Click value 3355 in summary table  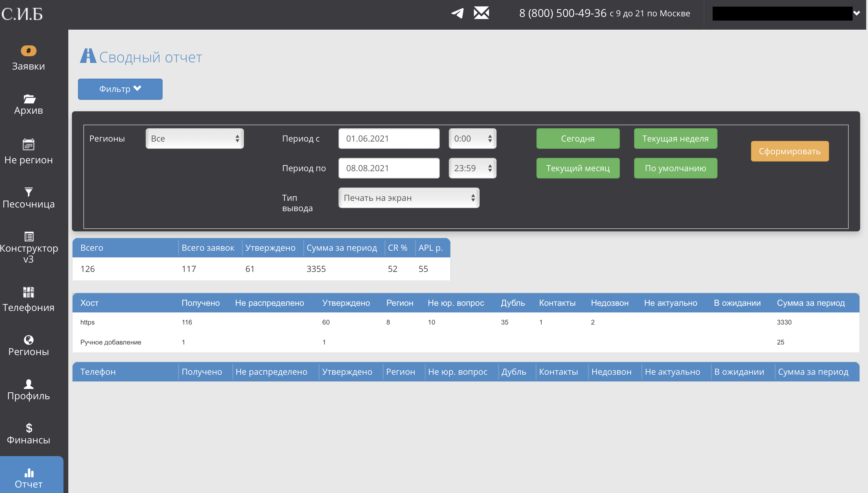tap(316, 269)
